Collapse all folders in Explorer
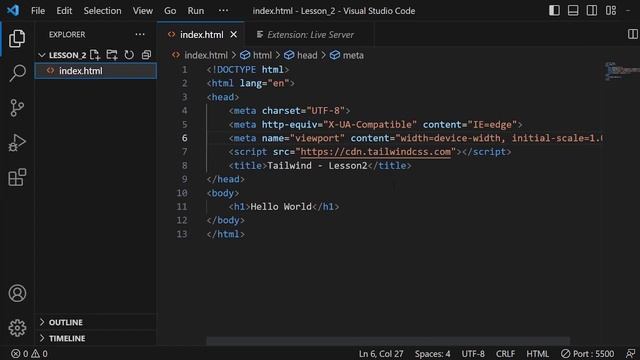 [146, 55]
